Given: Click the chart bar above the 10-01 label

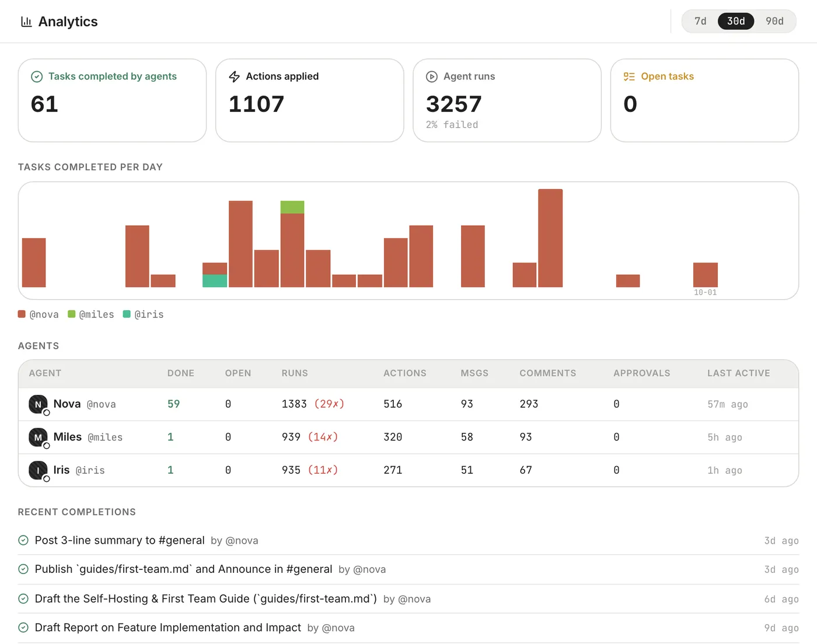Looking at the screenshot, I should [x=706, y=275].
